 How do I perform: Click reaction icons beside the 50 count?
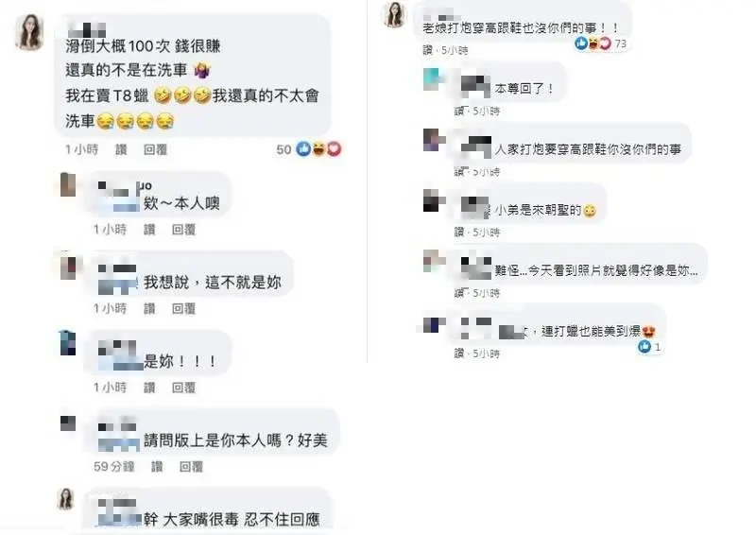(x=318, y=149)
